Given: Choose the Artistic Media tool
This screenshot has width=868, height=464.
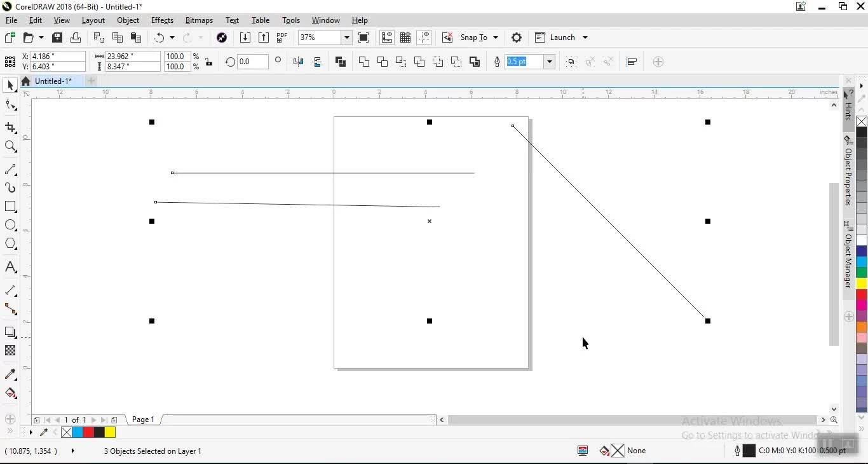Looking at the screenshot, I should [10, 188].
